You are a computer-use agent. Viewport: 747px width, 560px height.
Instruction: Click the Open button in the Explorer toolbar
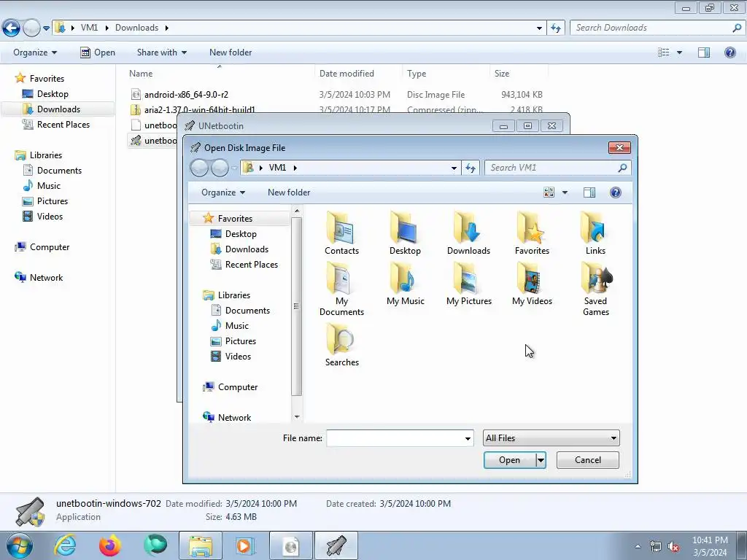point(98,52)
